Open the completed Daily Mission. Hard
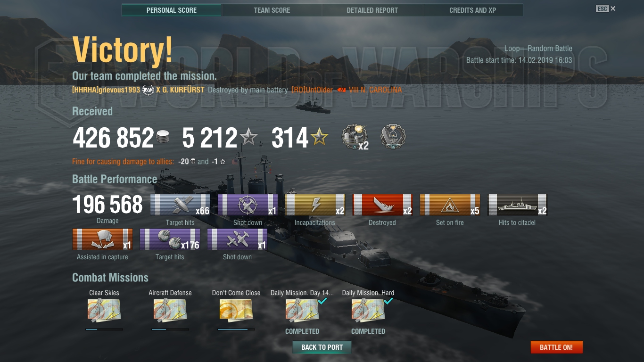 tap(368, 311)
